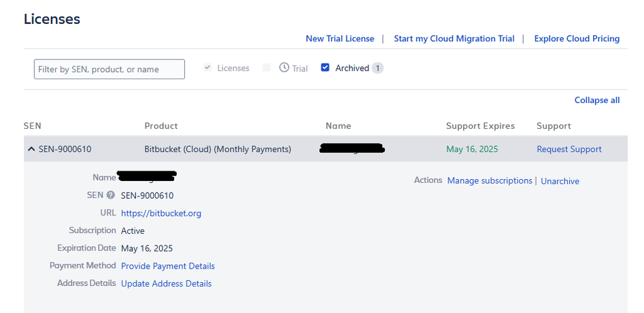The height and width of the screenshot is (313, 644).
Task: Click Collapse all link
Action: coord(597,100)
